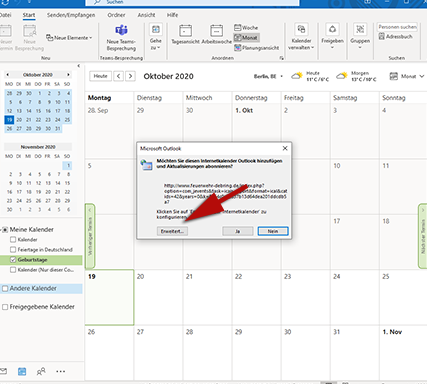Open the Adressbuch

click(395, 37)
